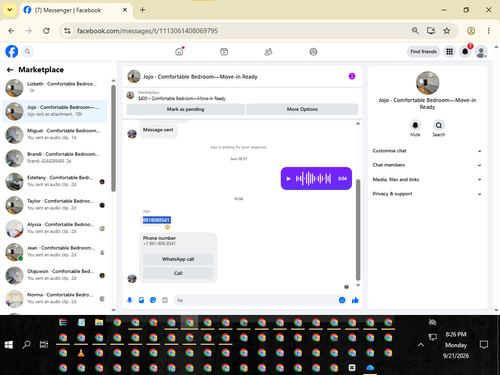Image resolution: width=500 pixels, height=375 pixels.
Task: Open the Chrome three-dot menu
Action: tap(489, 31)
